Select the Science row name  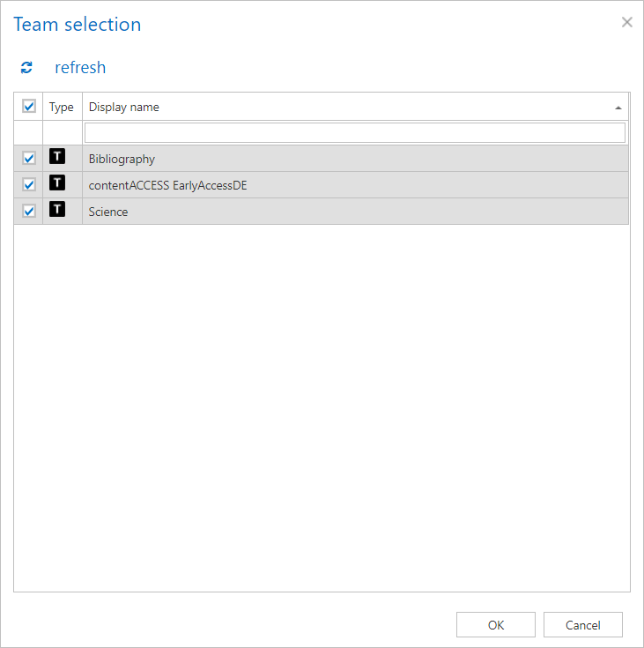point(108,212)
